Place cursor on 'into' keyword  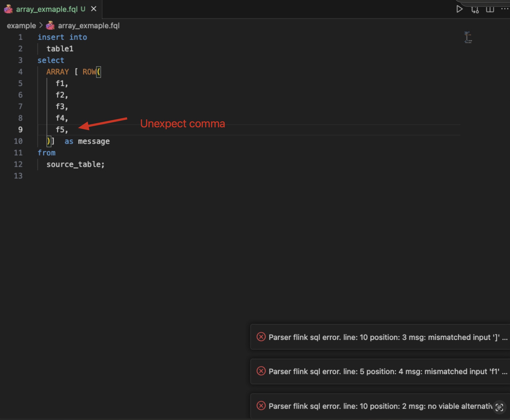[78, 37]
